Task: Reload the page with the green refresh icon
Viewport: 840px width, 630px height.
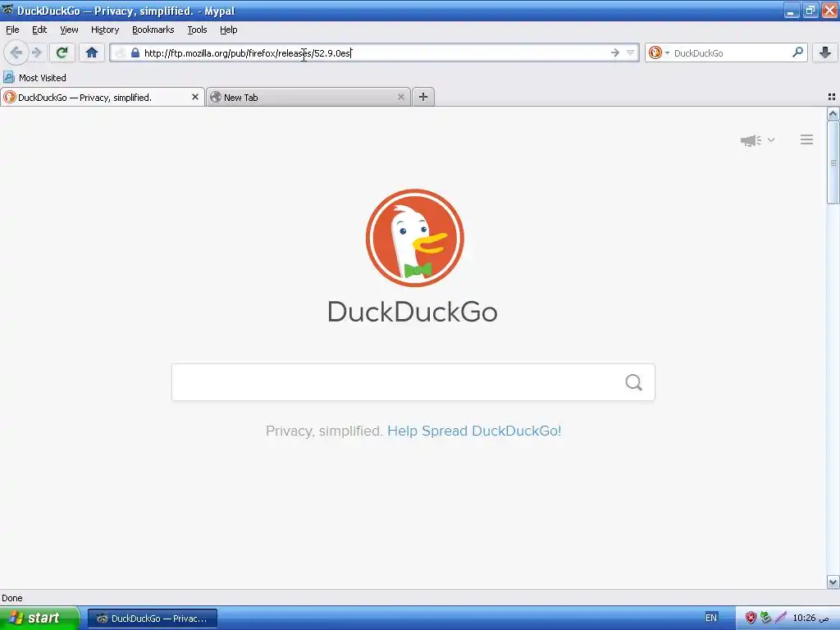Action: coord(62,52)
